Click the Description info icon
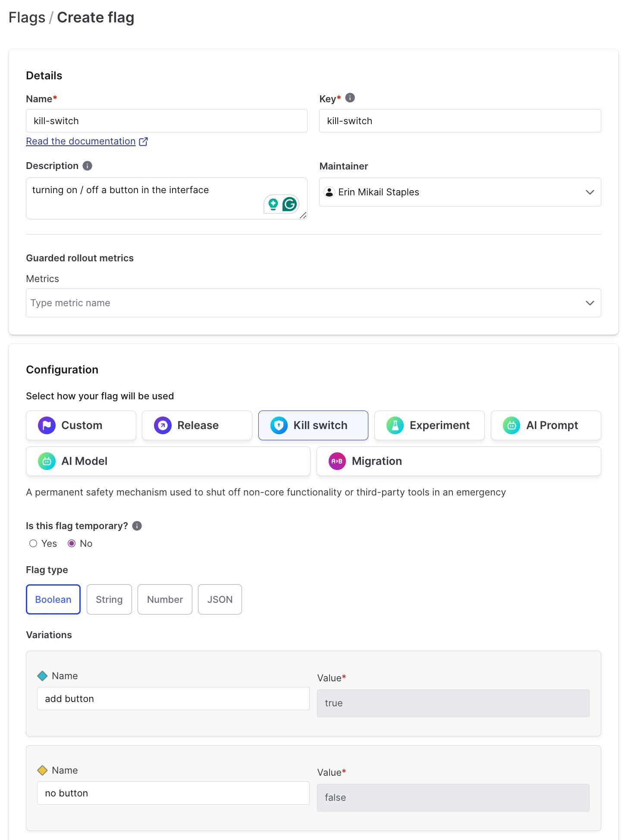628x840 pixels. 88,166
